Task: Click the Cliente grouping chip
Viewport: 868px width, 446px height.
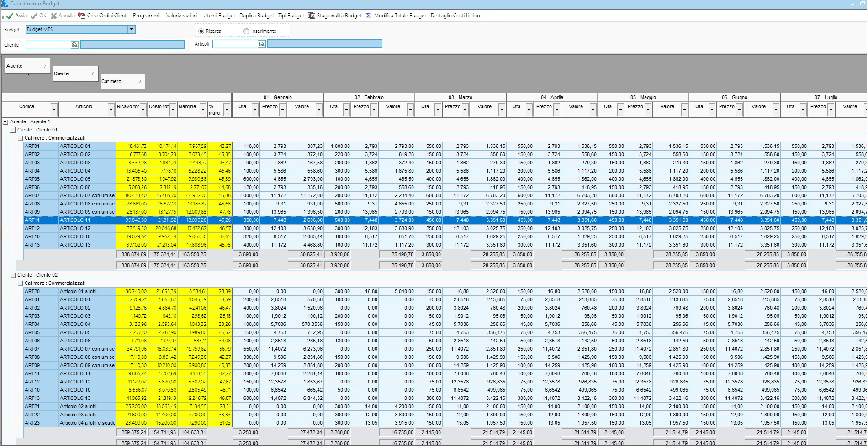Action: tap(75, 73)
